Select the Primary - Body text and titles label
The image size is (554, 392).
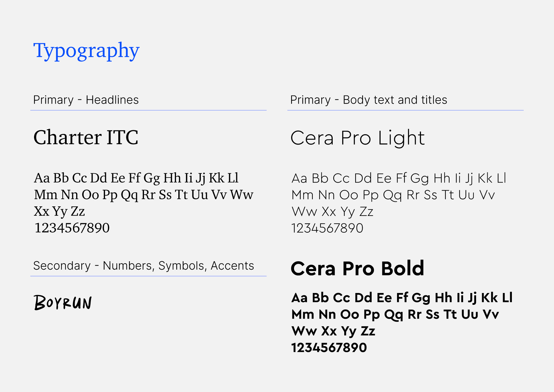coord(369,100)
